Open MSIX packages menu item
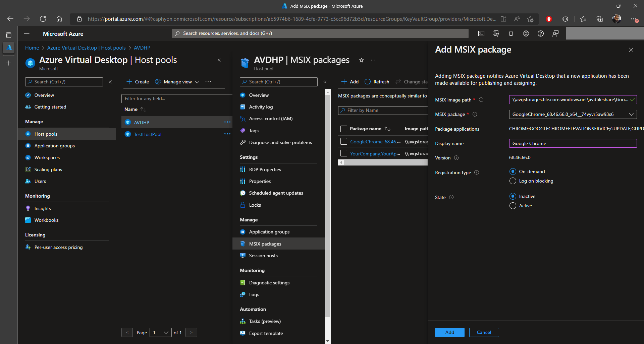This screenshot has height=344, width=644. click(278, 244)
